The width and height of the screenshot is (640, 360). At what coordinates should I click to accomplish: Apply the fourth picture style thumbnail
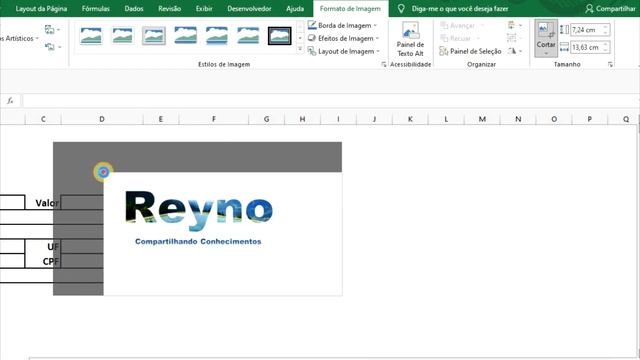pyautogui.click(x=185, y=36)
